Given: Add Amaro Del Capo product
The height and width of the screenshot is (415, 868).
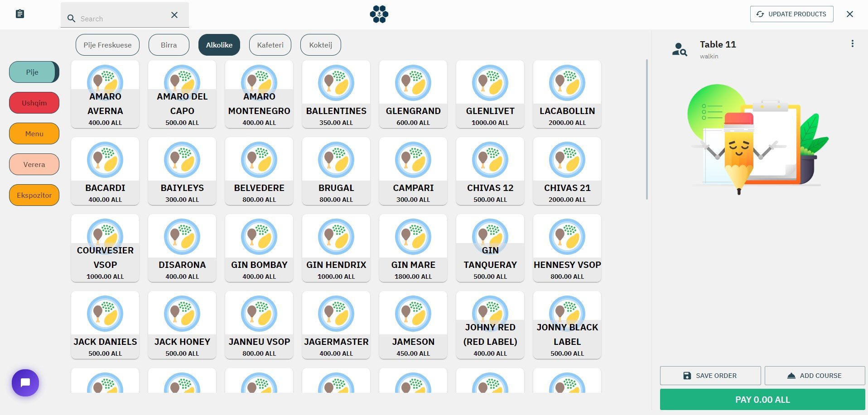Looking at the screenshot, I should coord(182,94).
